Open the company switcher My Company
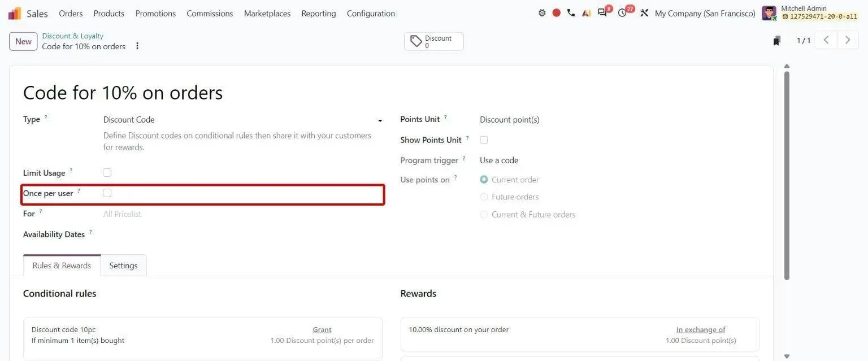Screen dimensions: 868x361 point(705,13)
